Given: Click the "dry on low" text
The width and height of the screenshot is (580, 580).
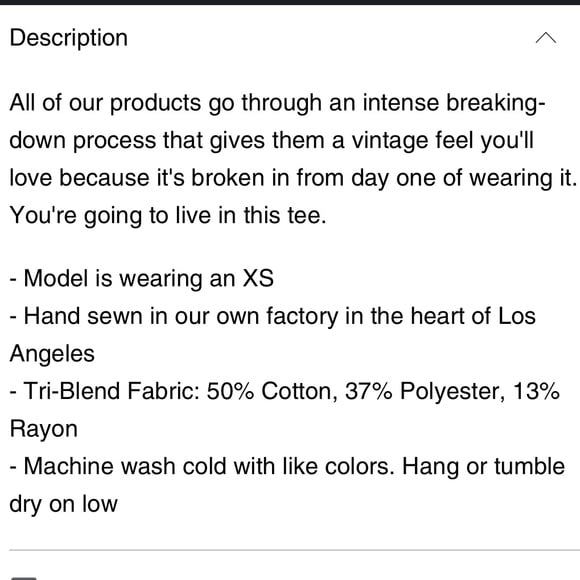Looking at the screenshot, I should [x=63, y=504].
